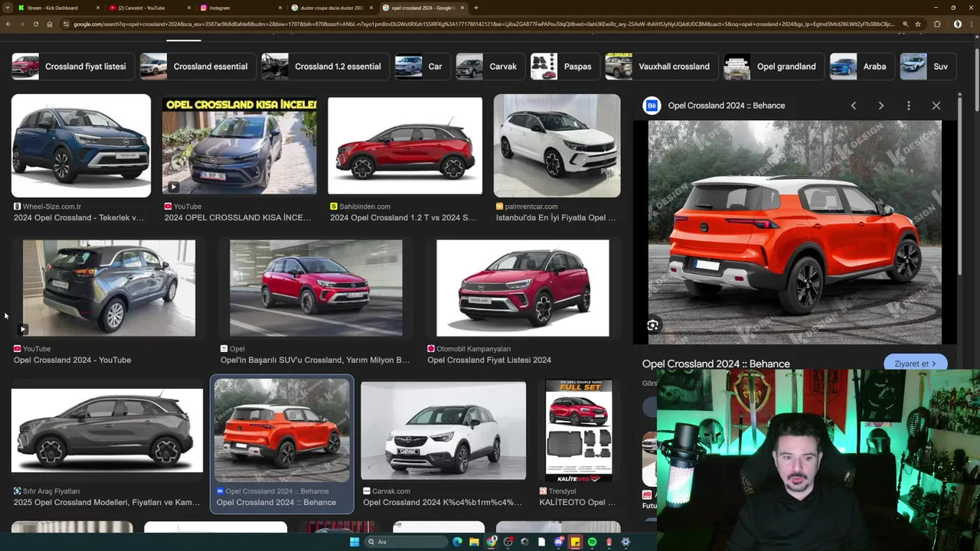The width and height of the screenshot is (980, 551).
Task: Open the Otomobil Kampanyaları red Crossland thumbnail
Action: [x=523, y=288]
